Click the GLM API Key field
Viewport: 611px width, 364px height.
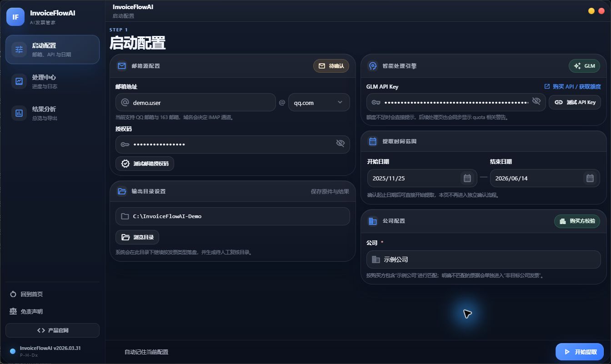pyautogui.click(x=456, y=102)
